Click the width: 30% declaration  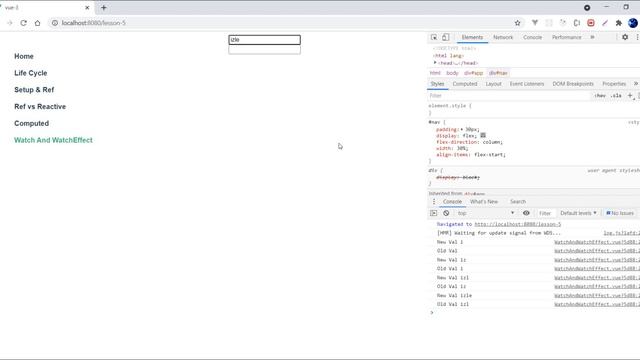point(452,148)
